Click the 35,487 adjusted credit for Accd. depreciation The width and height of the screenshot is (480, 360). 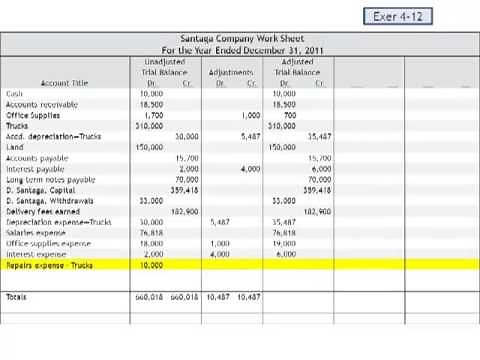pyautogui.click(x=320, y=137)
